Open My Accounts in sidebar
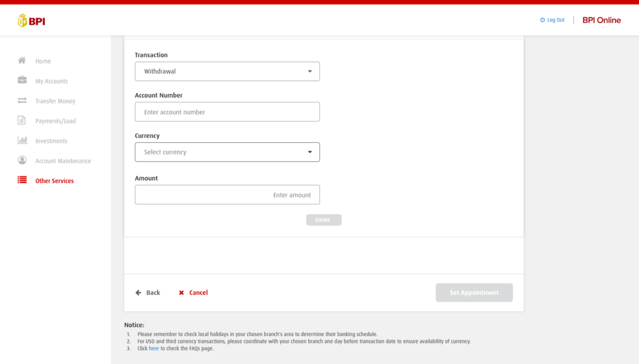The image size is (639, 364). 51,81
